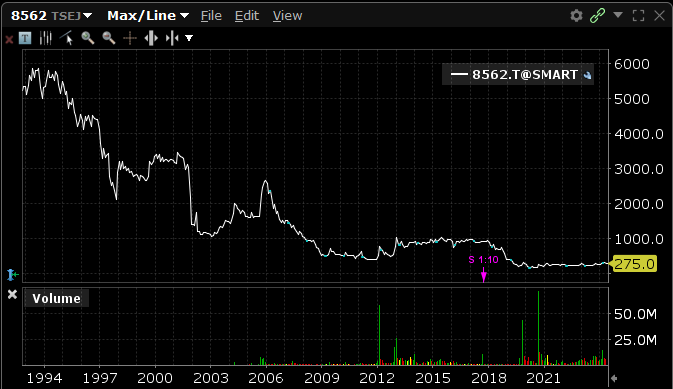Select the trendline pointer tool

coord(67,39)
